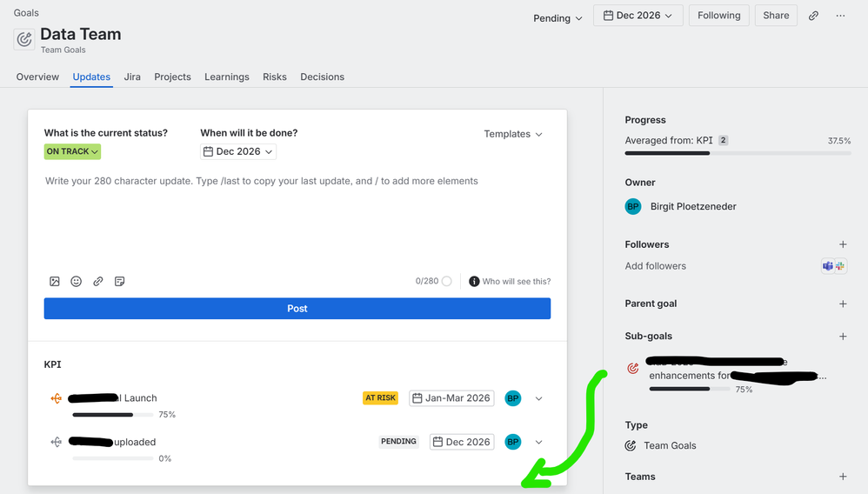Screen dimensions: 868x494
Task: Click the Add followers field
Action: [656, 266]
